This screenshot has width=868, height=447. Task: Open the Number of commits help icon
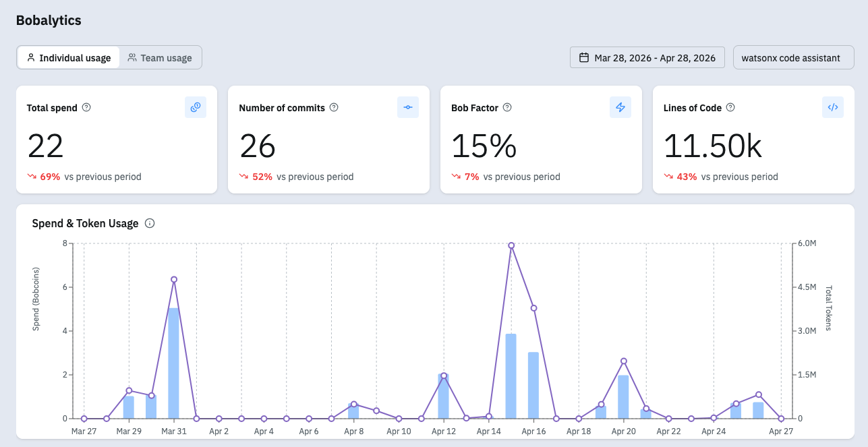pos(334,107)
